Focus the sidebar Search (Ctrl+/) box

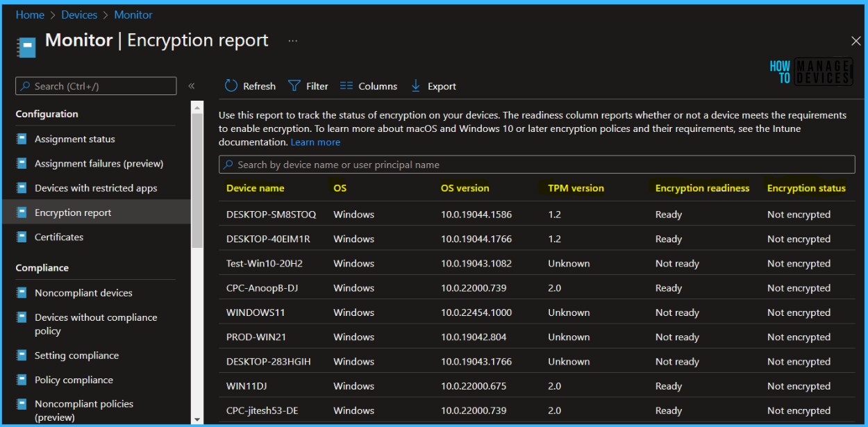click(x=96, y=86)
